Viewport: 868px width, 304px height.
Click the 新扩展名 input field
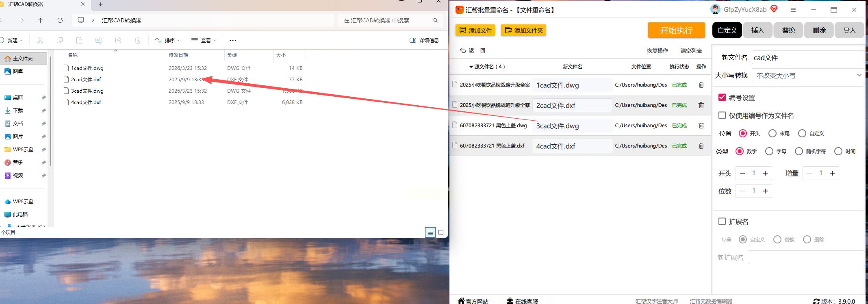click(805, 257)
